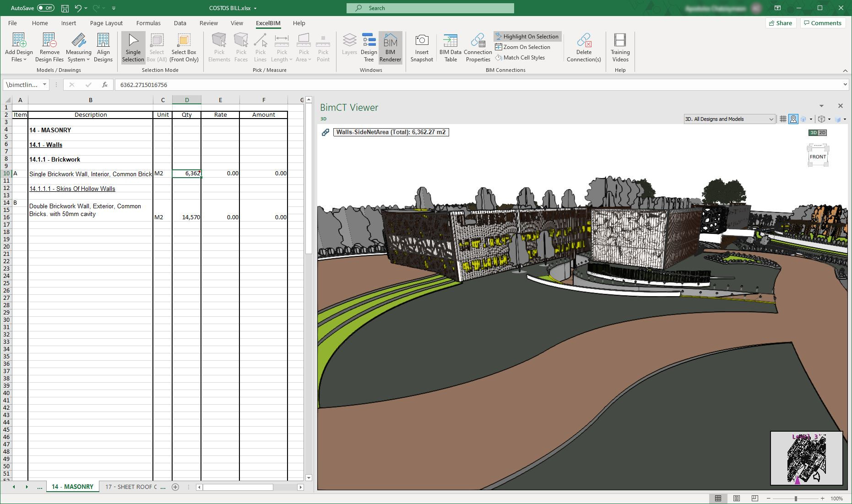Select cell with quantity 14,570
The image size is (852, 504).
click(187, 217)
